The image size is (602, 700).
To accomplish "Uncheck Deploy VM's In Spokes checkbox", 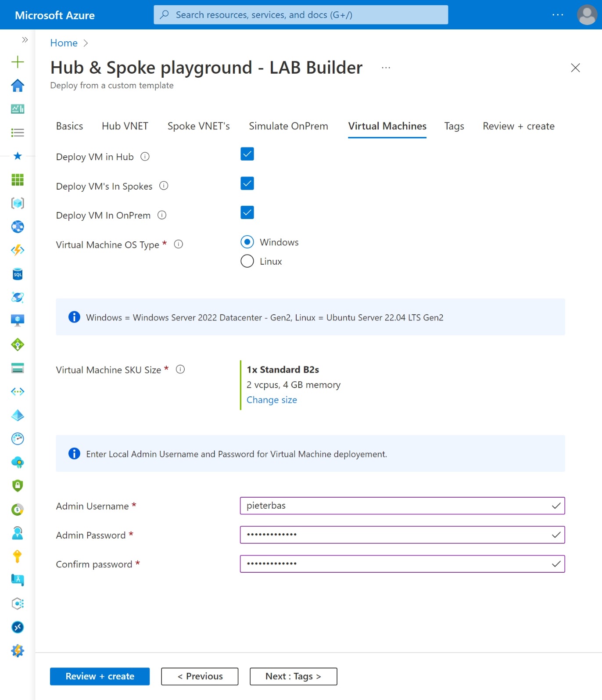I will [247, 183].
